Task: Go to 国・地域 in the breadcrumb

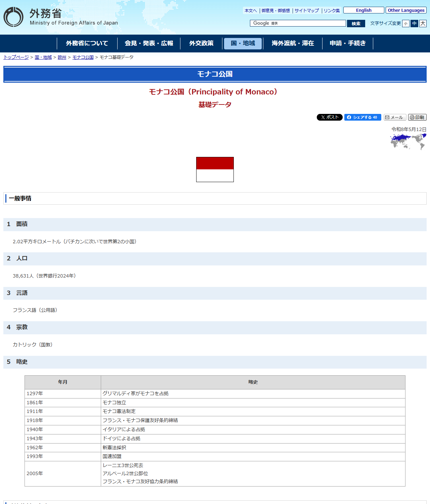Action: point(43,57)
